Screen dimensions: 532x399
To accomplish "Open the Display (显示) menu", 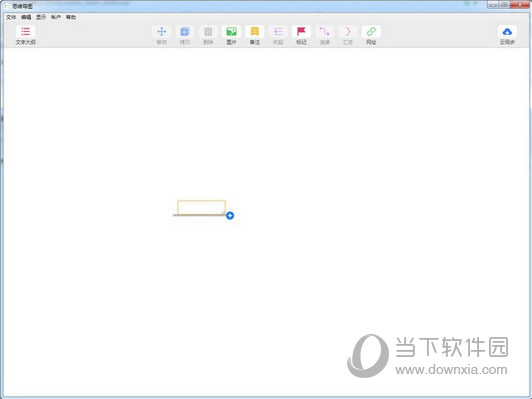I will pos(41,17).
